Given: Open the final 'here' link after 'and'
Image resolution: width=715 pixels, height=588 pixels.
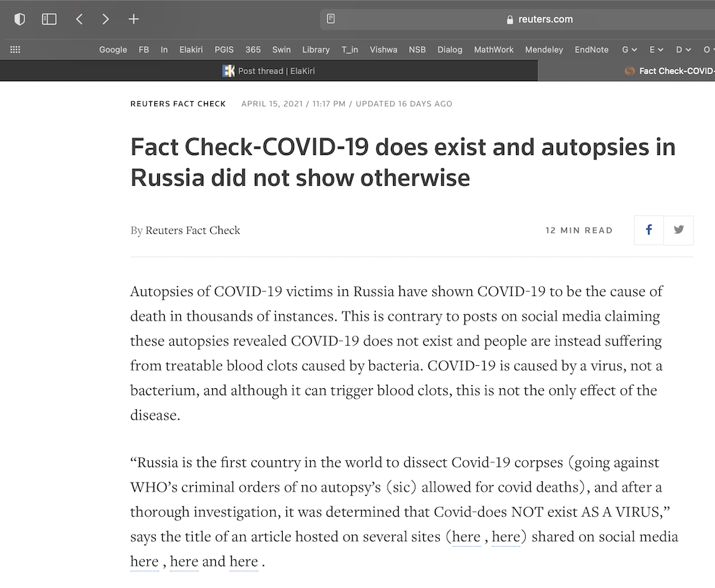Looking at the screenshot, I should point(244,561).
